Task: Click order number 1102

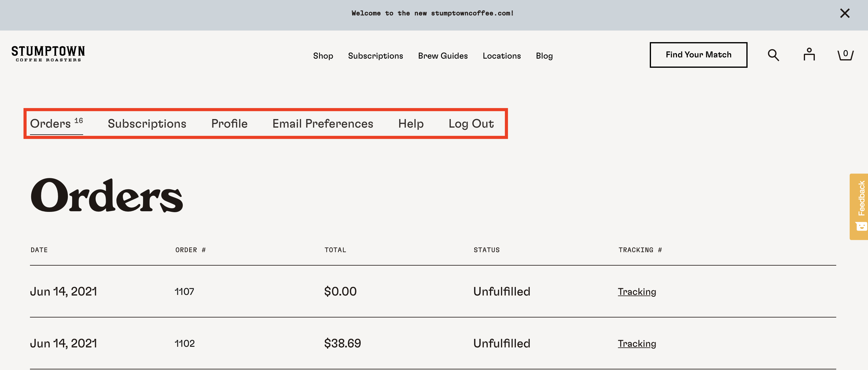Action: (185, 343)
